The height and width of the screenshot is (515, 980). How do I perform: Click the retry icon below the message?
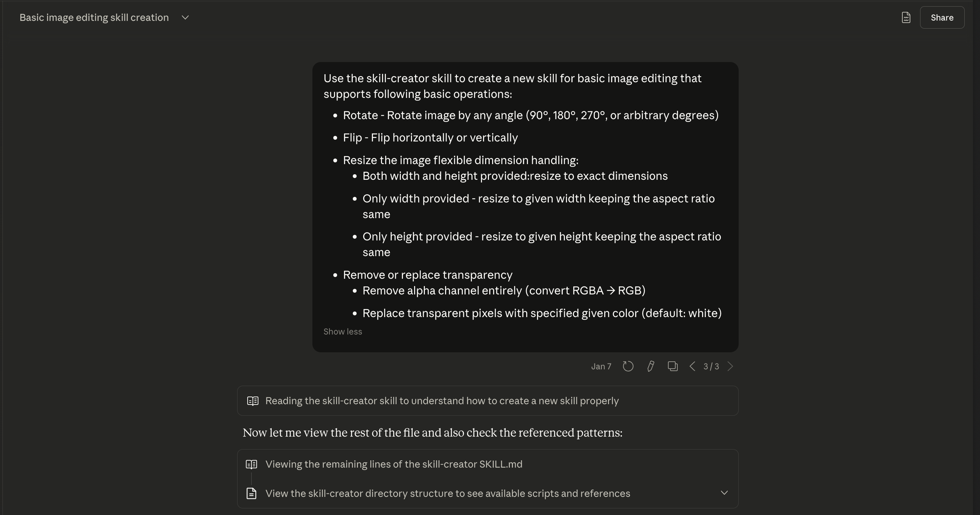click(x=628, y=366)
